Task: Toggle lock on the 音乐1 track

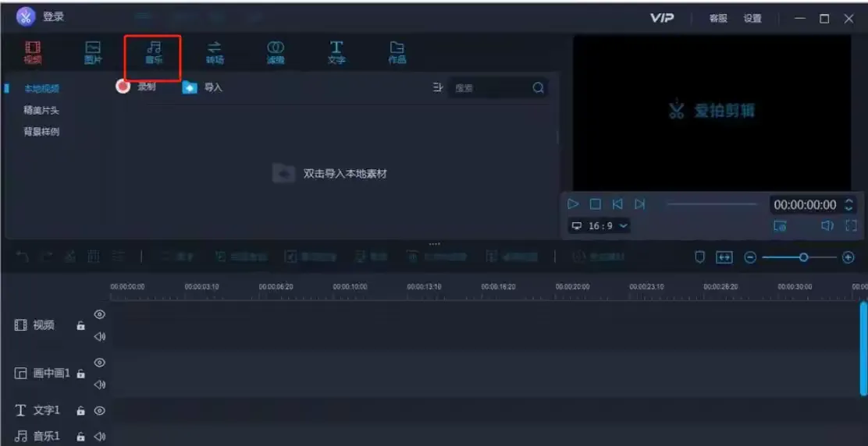Action: click(x=81, y=437)
